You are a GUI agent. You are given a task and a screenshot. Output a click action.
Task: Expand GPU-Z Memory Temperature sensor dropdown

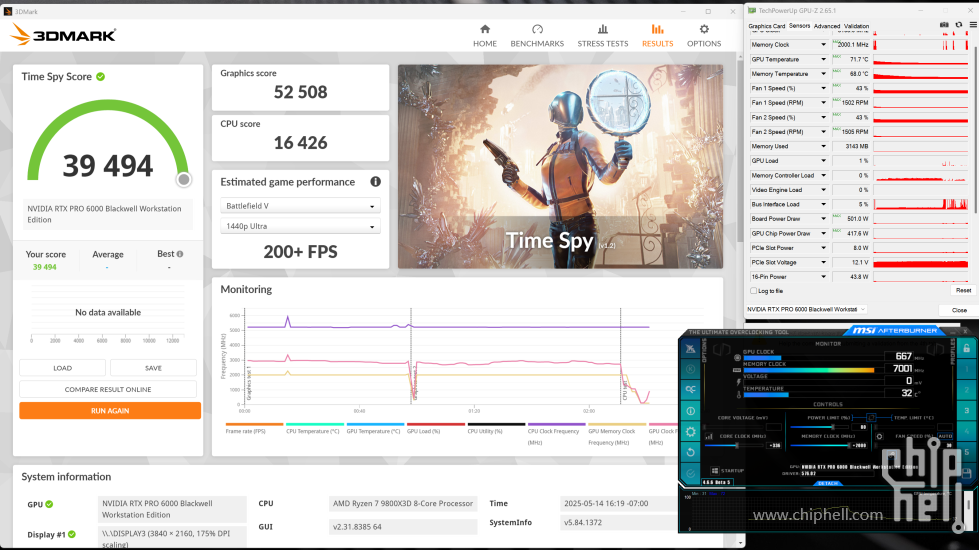823,74
